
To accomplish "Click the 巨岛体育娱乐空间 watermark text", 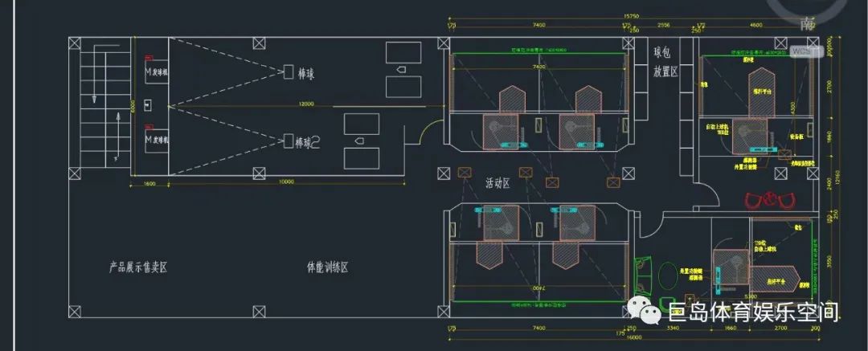I will pos(754,312).
